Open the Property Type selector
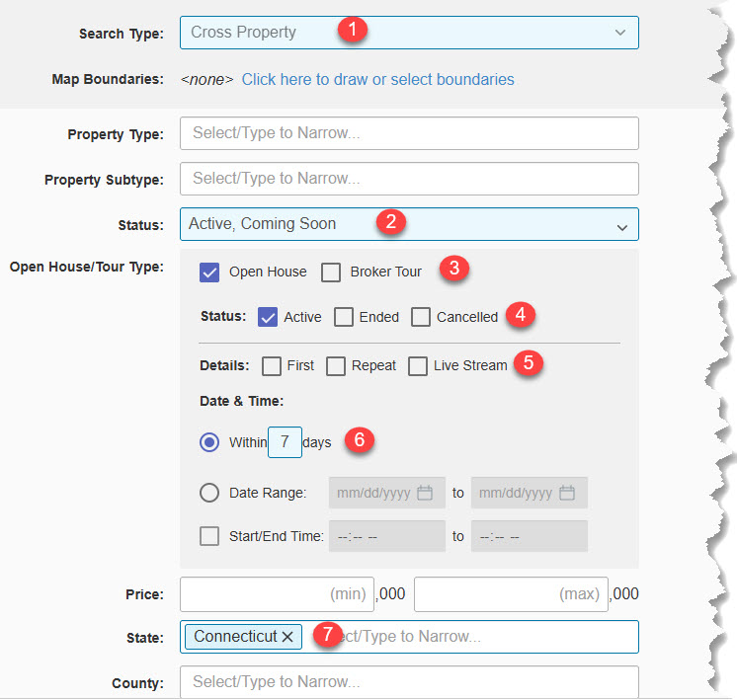Image resolution: width=737 pixels, height=700 pixels. [x=409, y=133]
